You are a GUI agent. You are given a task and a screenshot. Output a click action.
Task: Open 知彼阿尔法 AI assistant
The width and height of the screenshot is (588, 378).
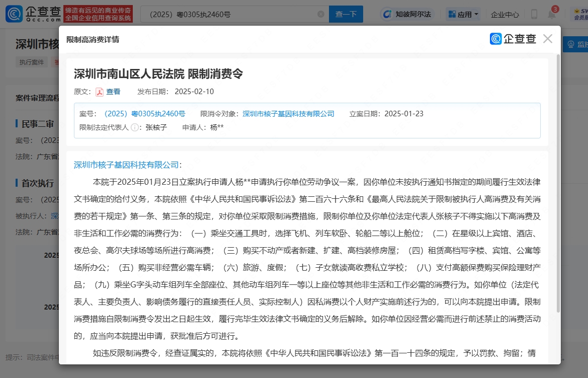pyautogui.click(x=407, y=14)
